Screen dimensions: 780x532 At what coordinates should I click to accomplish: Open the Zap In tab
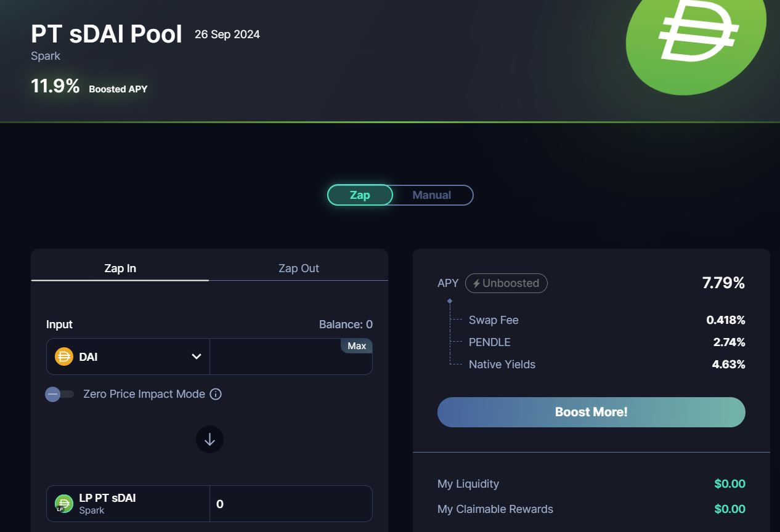coord(120,268)
